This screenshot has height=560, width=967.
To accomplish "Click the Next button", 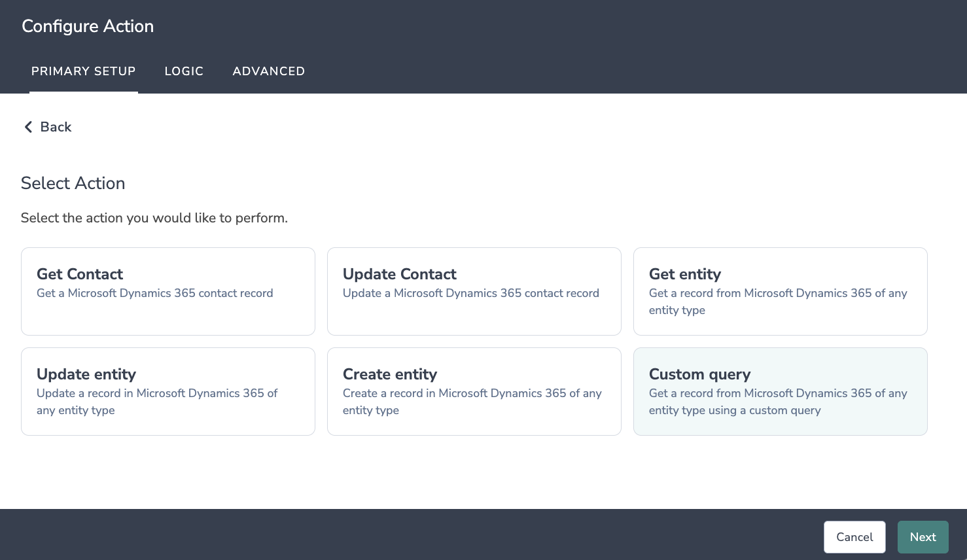I will (923, 537).
